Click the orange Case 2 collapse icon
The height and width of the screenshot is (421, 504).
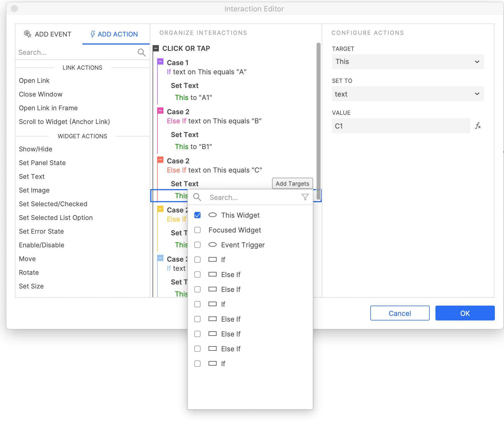coord(161,160)
